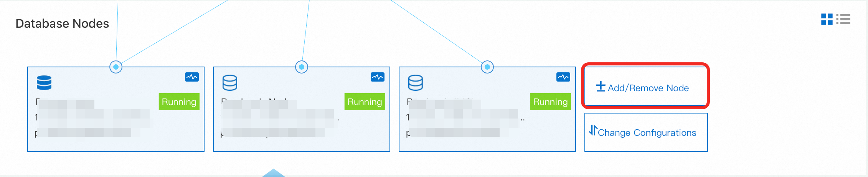Click Running status on second node
868x177 pixels.
pyautogui.click(x=365, y=102)
